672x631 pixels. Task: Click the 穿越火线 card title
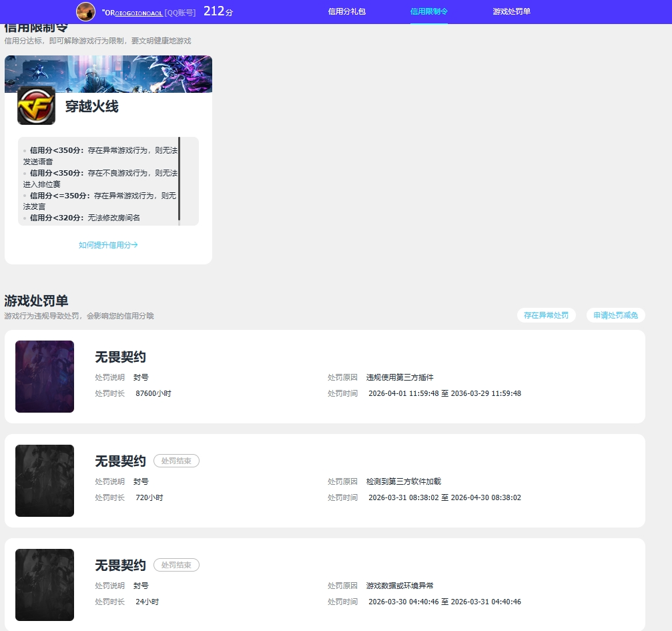92,106
